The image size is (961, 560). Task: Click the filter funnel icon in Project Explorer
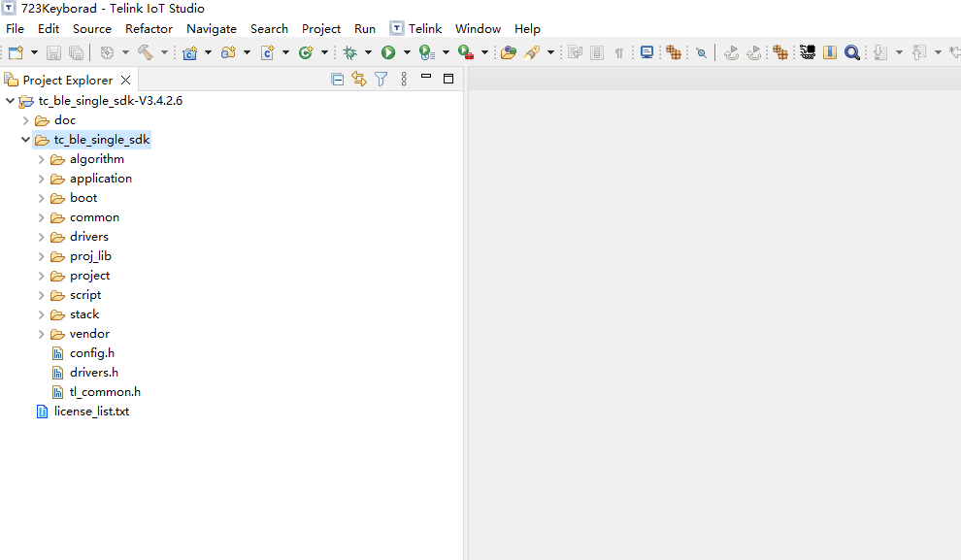381,79
